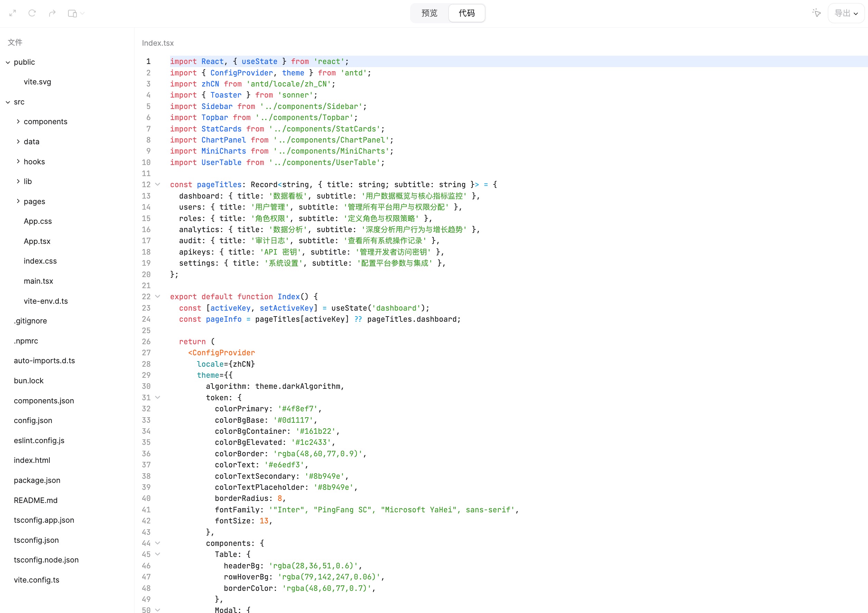868x613 pixels.
Task: Click line number 26 in gutter
Action: (x=146, y=341)
